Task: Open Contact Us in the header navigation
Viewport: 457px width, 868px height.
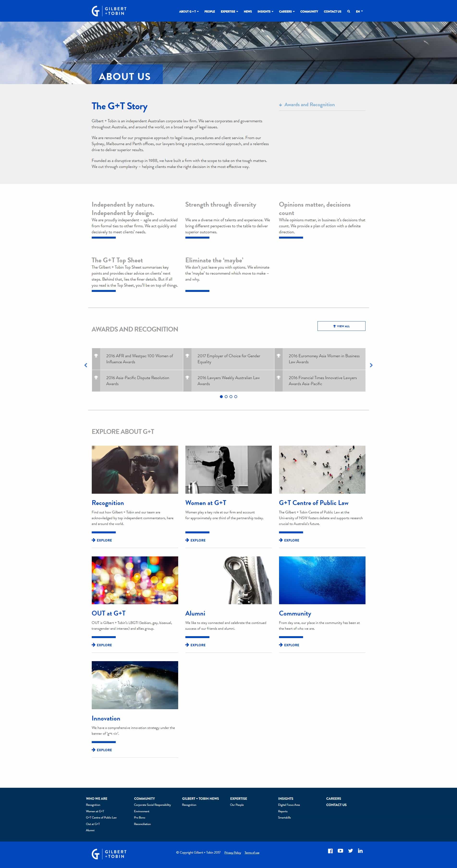Action: click(x=332, y=12)
